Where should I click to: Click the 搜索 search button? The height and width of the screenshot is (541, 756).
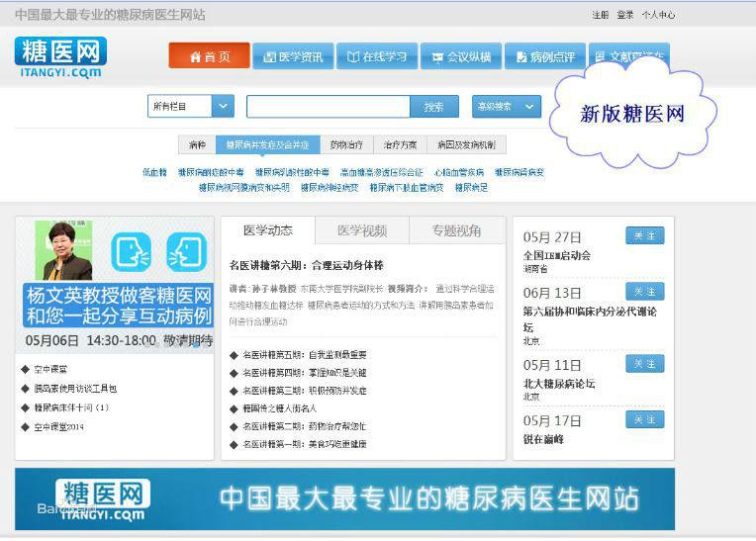434,107
